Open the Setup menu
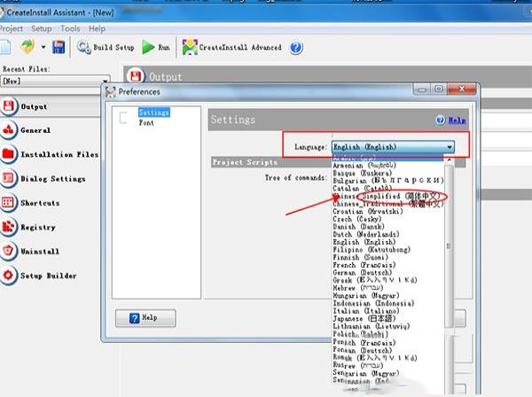The width and height of the screenshot is (532, 397). 42,29
